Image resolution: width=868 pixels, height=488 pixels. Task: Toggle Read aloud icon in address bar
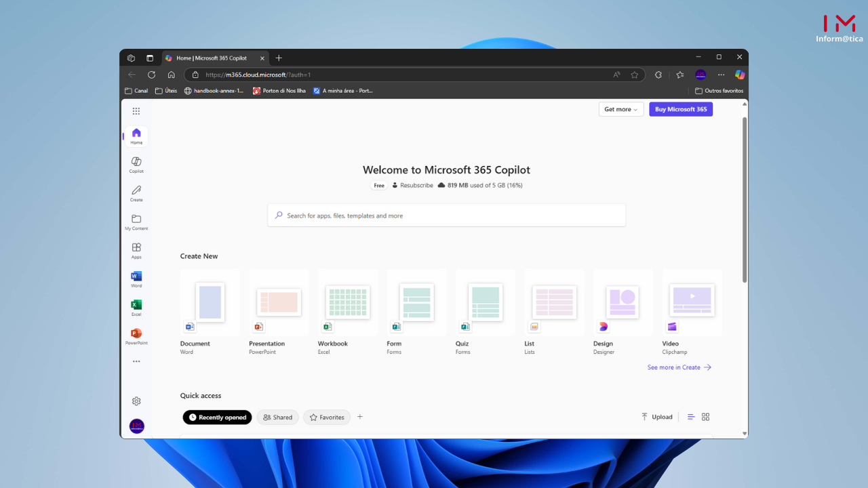(x=616, y=75)
